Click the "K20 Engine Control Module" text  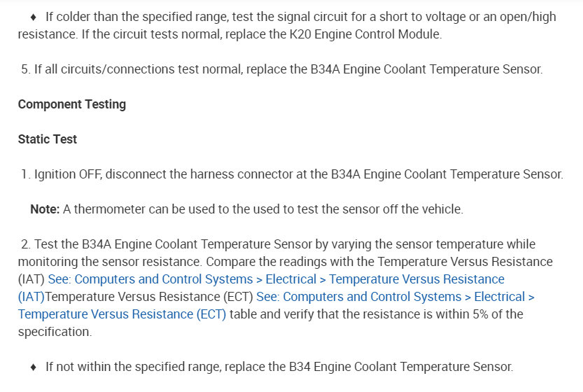coord(372,34)
